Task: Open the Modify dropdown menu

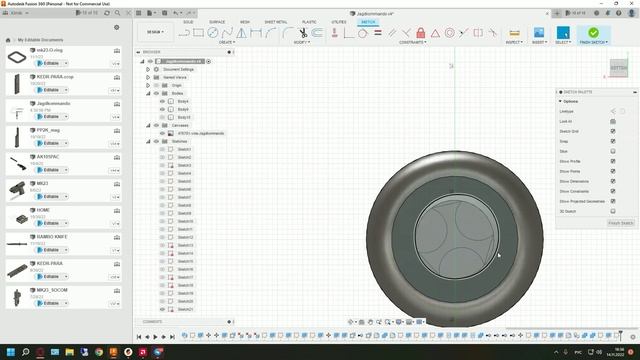Action: pos(302,42)
